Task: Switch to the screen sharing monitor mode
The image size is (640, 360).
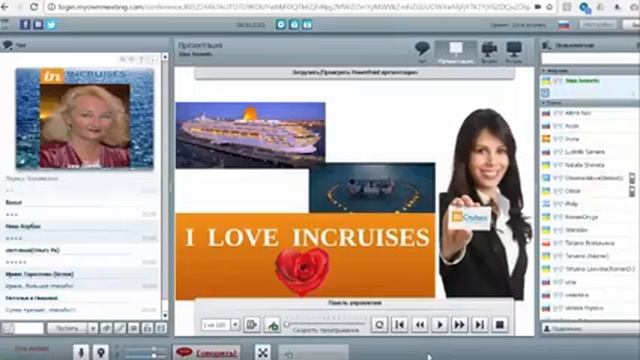Action: tap(514, 52)
